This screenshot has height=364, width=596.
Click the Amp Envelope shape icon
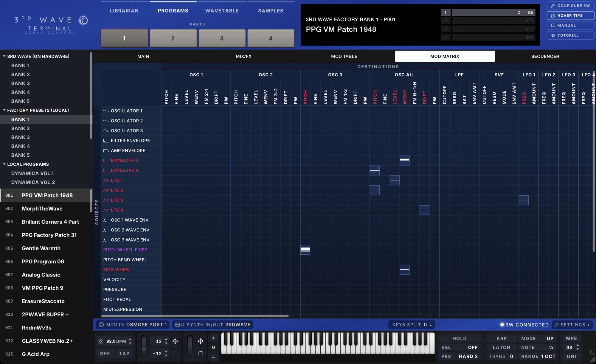(x=106, y=151)
